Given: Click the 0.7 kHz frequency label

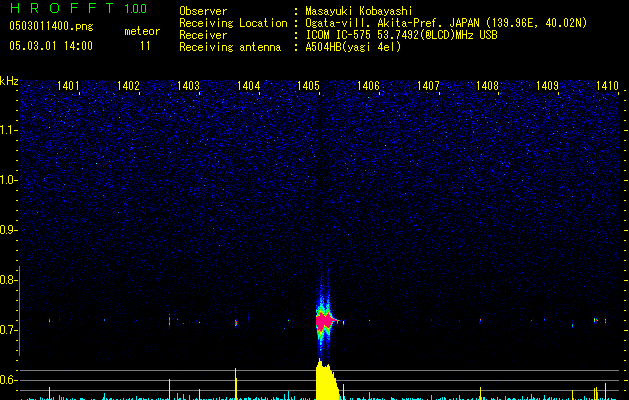Looking at the screenshot, I should (x=8, y=330).
